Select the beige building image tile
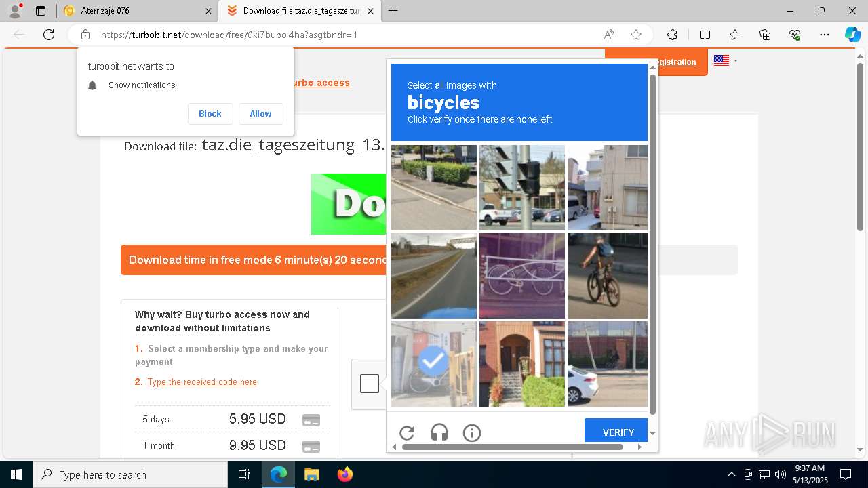This screenshot has height=488, width=868. coord(608,188)
